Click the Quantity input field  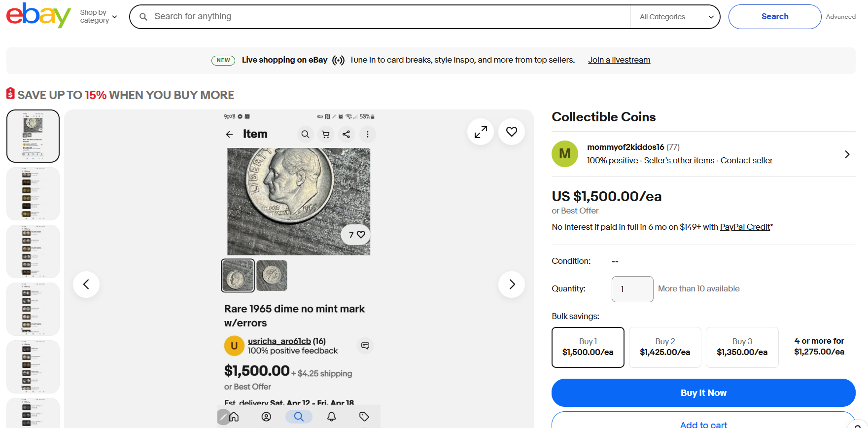(x=632, y=289)
